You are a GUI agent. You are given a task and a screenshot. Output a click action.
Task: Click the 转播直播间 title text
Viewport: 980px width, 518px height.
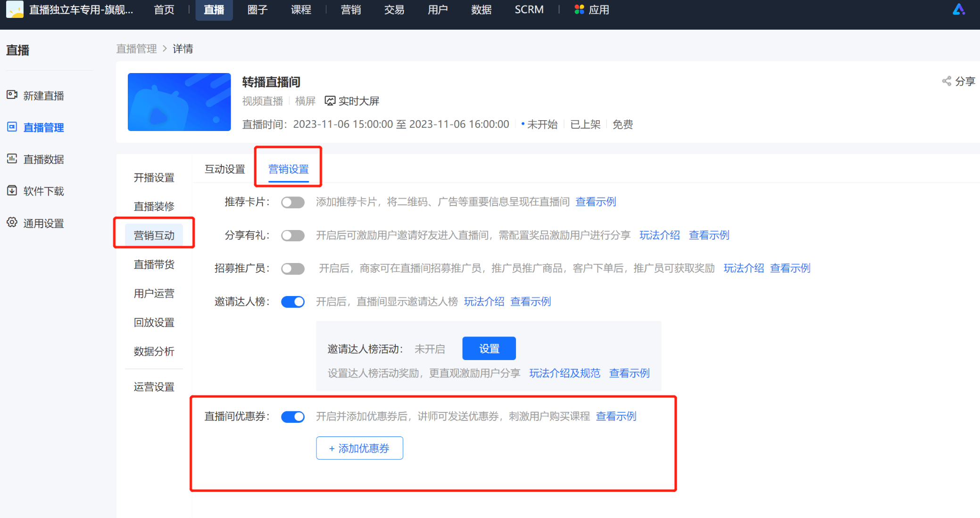coord(271,82)
